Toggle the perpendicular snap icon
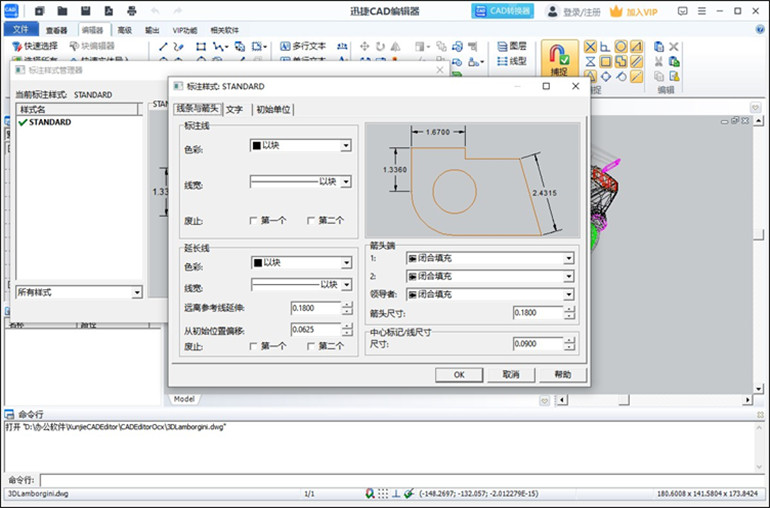The width and height of the screenshot is (770, 508). click(605, 47)
